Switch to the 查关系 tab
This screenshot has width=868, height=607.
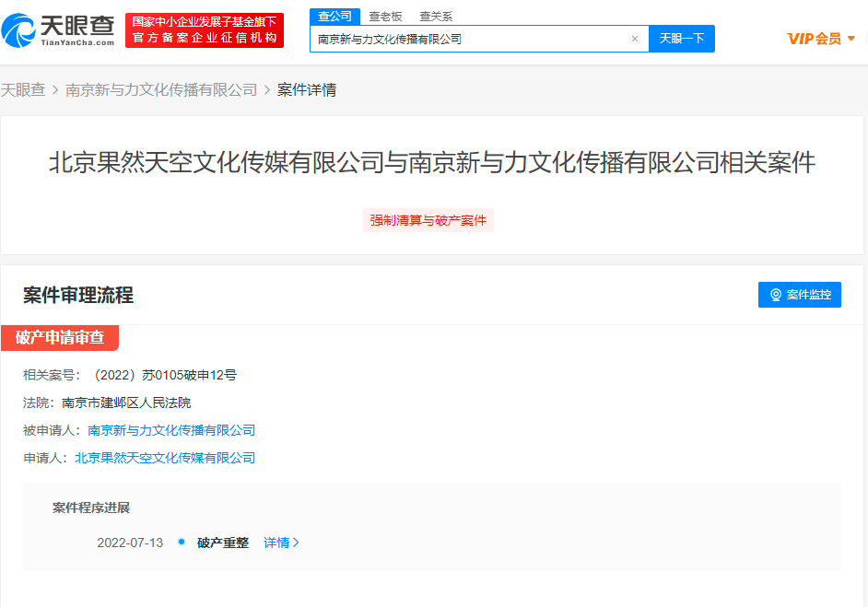tap(436, 17)
